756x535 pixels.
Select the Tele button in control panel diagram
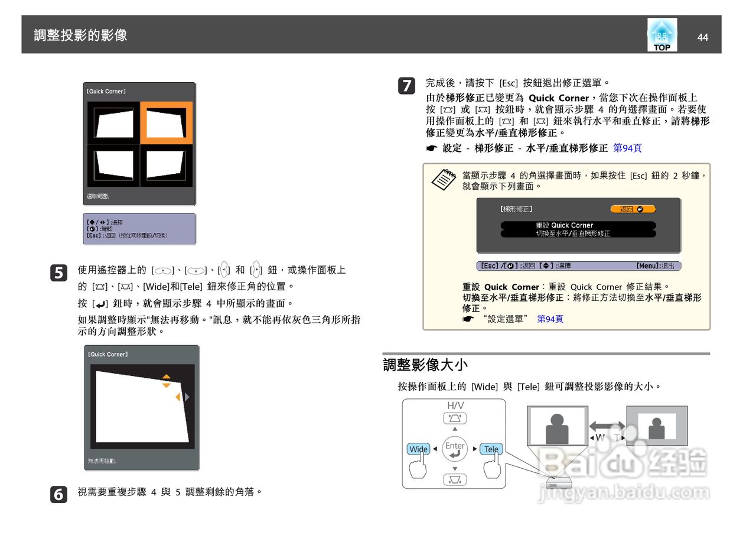(x=491, y=449)
